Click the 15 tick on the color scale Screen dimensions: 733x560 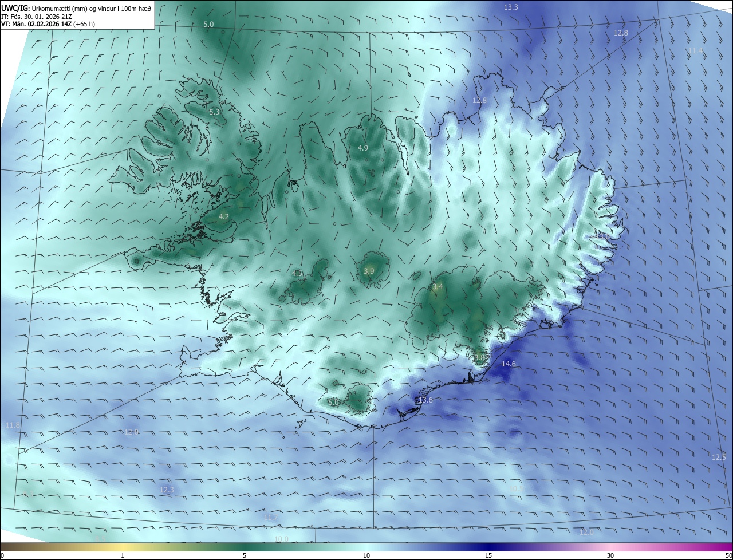pos(488,555)
